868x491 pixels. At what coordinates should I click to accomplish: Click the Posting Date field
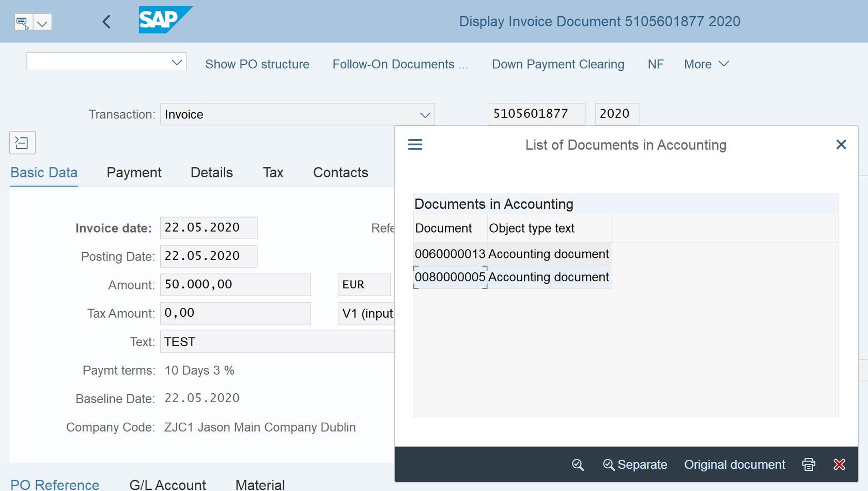pos(209,256)
